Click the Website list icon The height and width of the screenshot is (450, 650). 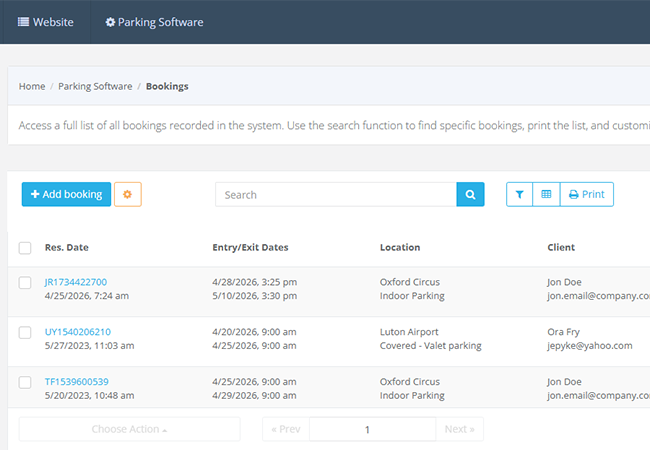23,22
